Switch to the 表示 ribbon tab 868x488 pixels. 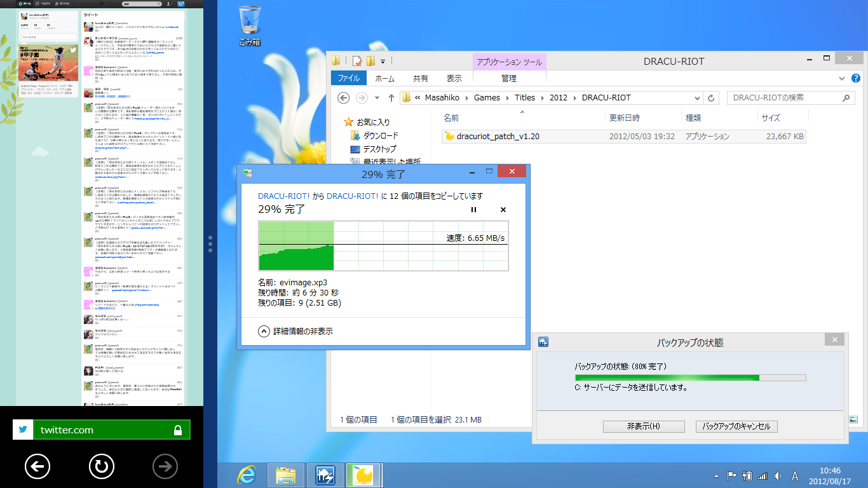tap(454, 79)
